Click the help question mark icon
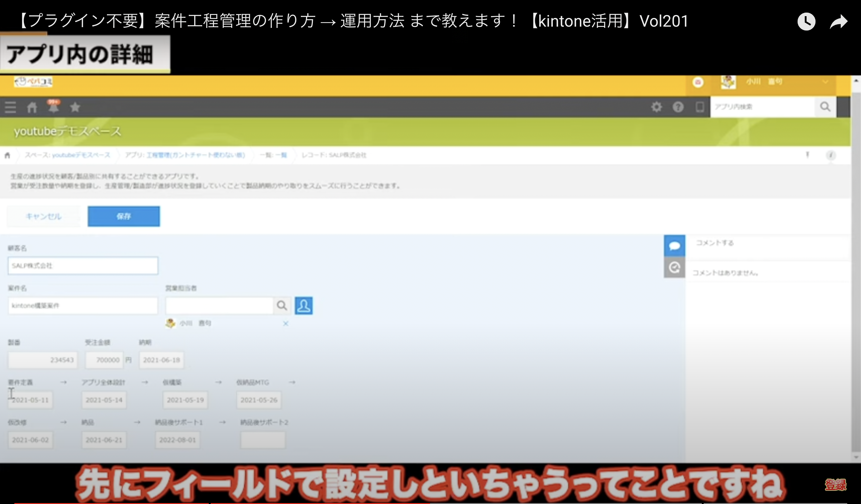Screen dimensions: 861x504 click(678, 107)
